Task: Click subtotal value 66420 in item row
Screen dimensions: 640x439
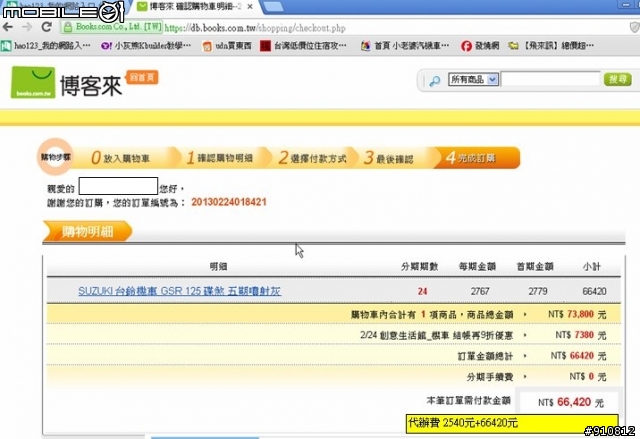Action: [594, 291]
